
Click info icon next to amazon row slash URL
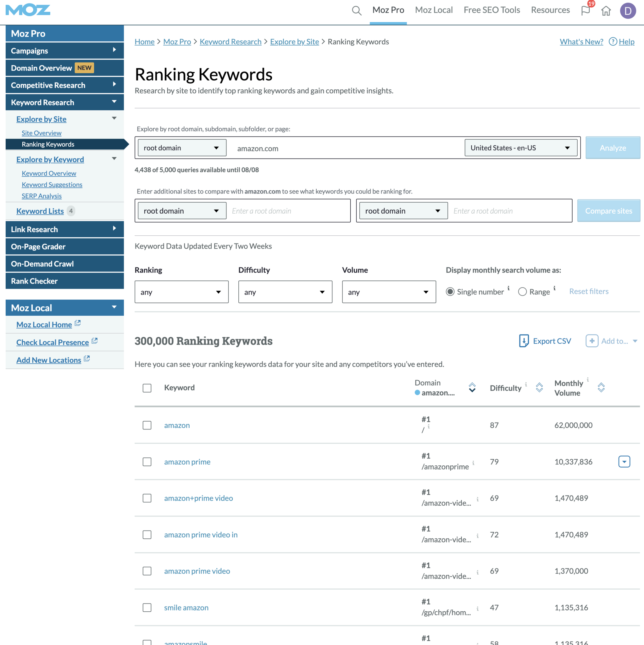(x=429, y=427)
